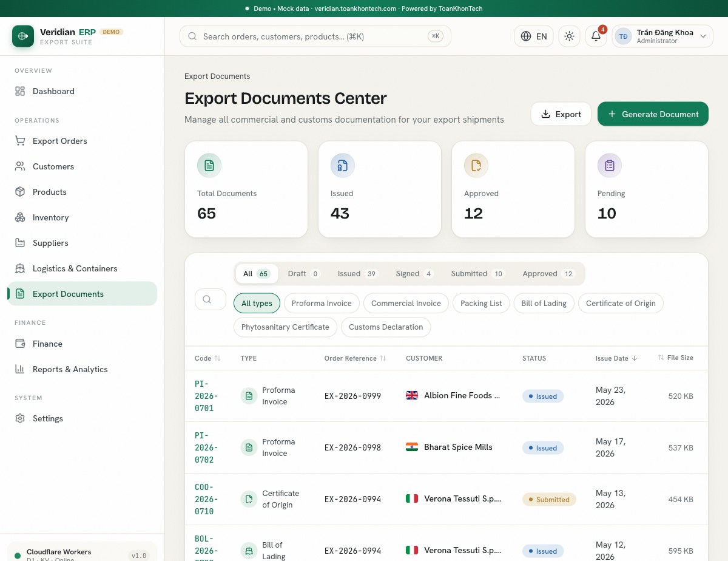The height and width of the screenshot is (561, 728).
Task: Click the Italy flag in COO-2026-0710 row
Action: click(412, 498)
